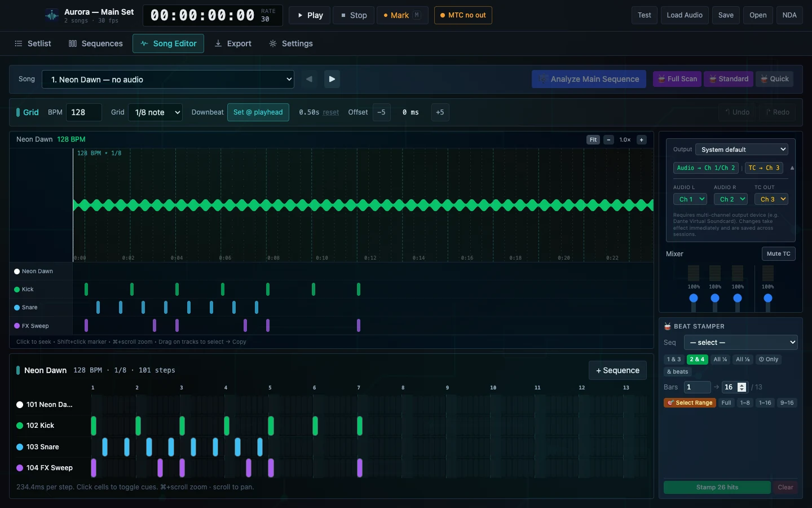Click Select Range target icon button
This screenshot has height=508, width=812.
[x=690, y=403]
